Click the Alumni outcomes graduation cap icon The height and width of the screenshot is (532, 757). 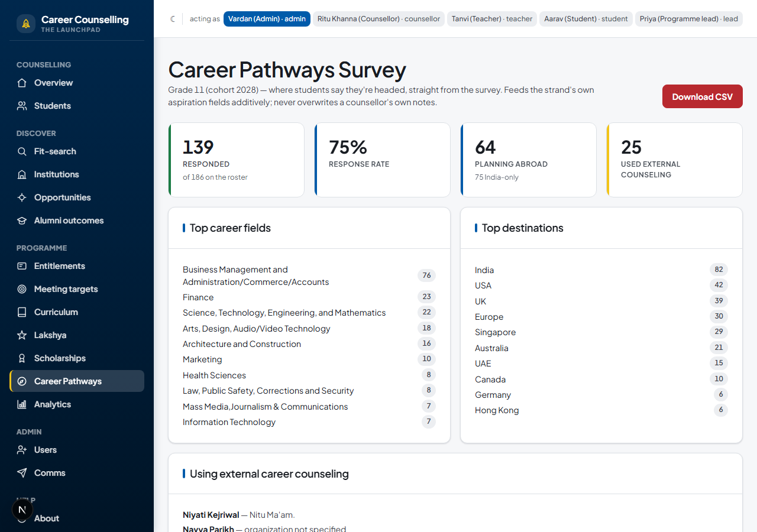pos(22,220)
